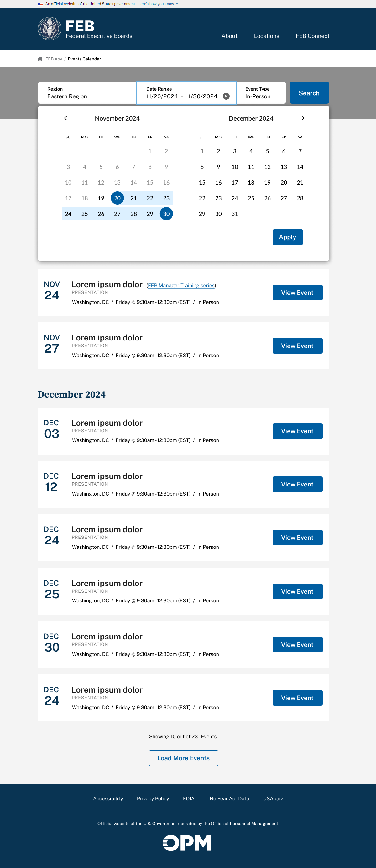Advance to next month with right chevron
The height and width of the screenshot is (868, 376).
(x=303, y=118)
